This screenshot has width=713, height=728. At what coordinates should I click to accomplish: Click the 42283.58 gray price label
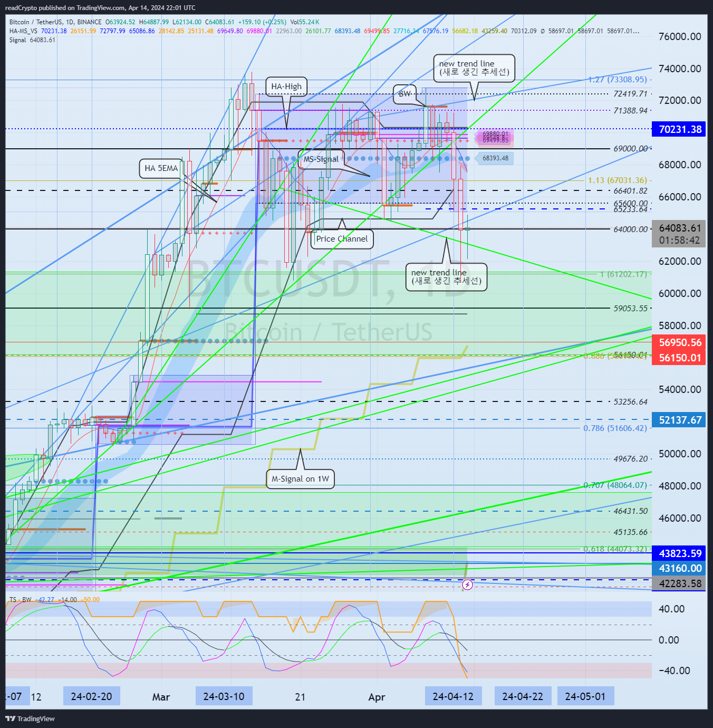679,583
